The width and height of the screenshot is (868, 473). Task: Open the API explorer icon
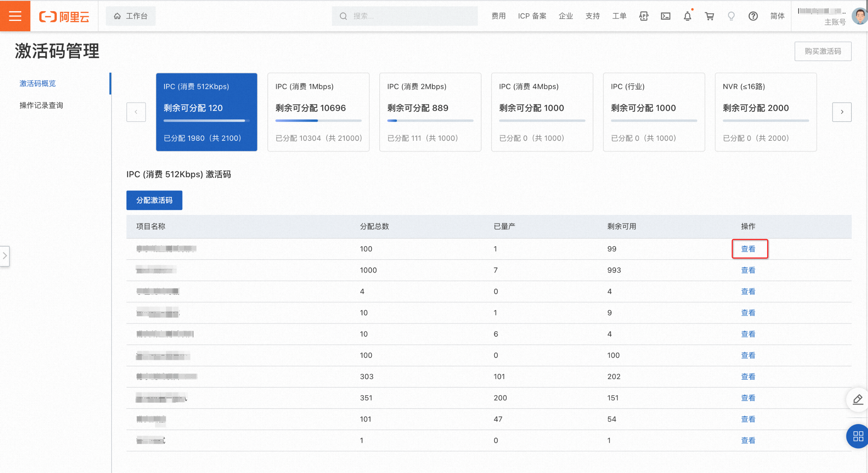pyautogui.click(x=643, y=16)
